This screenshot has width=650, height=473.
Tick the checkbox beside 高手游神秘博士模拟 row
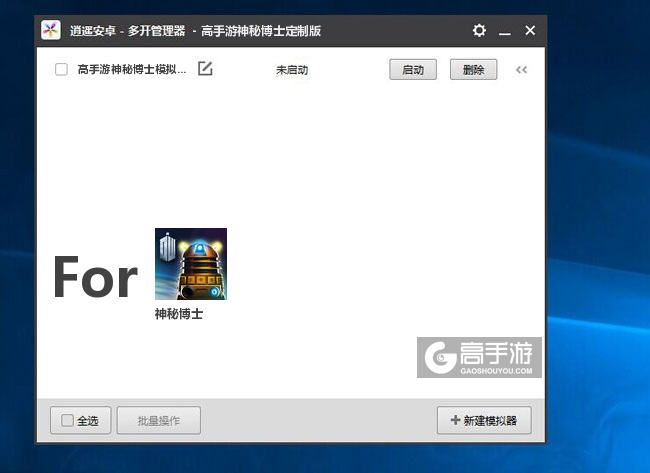[x=61, y=70]
